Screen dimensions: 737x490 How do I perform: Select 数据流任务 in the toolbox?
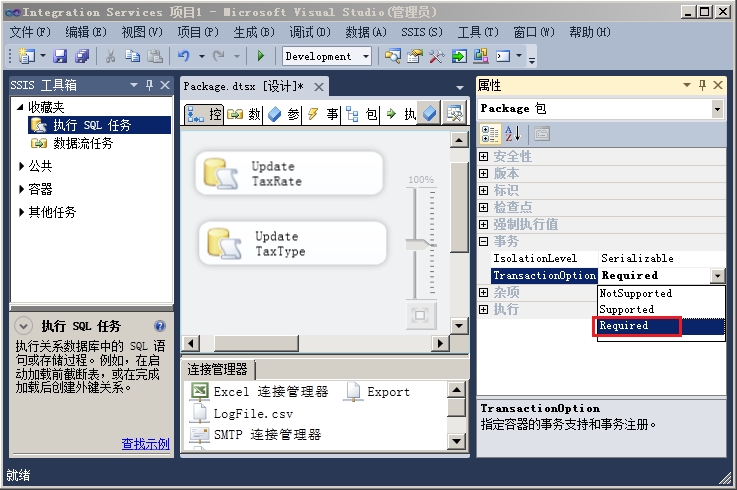[83, 143]
